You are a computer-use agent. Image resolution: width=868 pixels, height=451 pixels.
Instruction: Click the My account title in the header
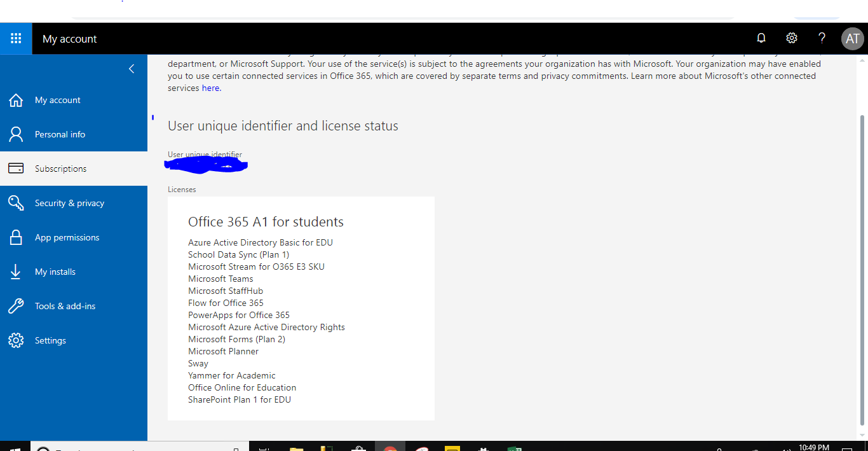(70, 39)
